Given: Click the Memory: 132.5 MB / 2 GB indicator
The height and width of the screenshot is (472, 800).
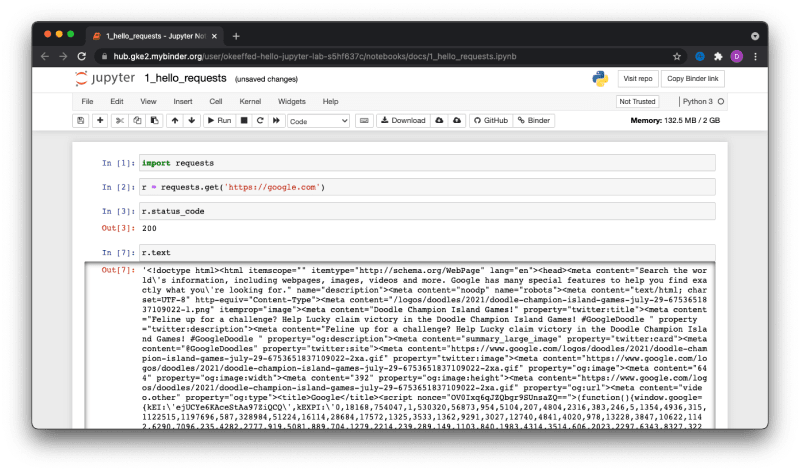Looking at the screenshot, I should click(x=675, y=120).
